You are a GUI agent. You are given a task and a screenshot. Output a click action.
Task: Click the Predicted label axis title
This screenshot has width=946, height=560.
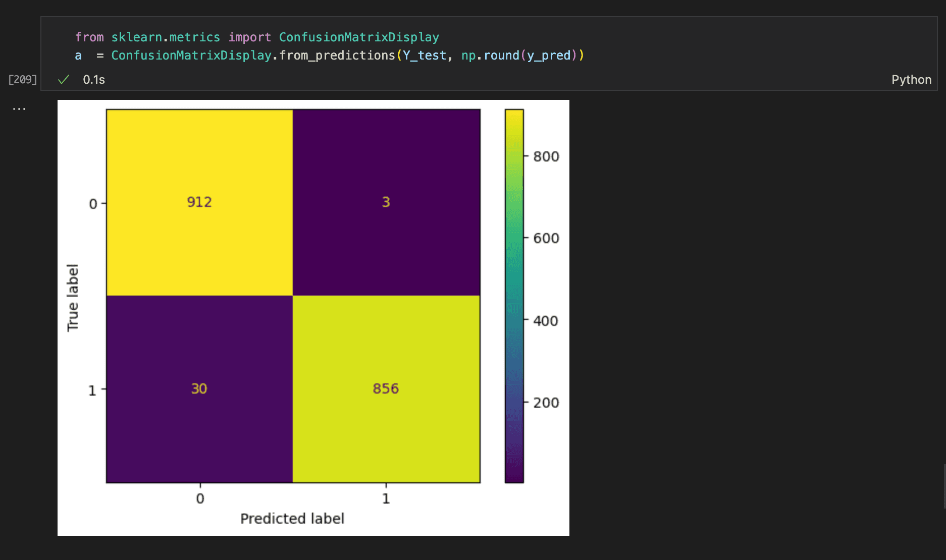292,519
